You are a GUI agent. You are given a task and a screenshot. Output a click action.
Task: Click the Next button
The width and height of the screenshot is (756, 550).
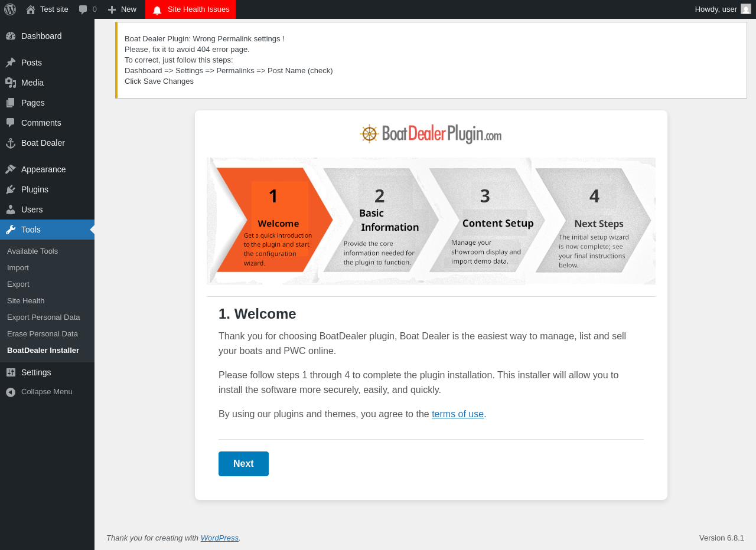(x=243, y=464)
